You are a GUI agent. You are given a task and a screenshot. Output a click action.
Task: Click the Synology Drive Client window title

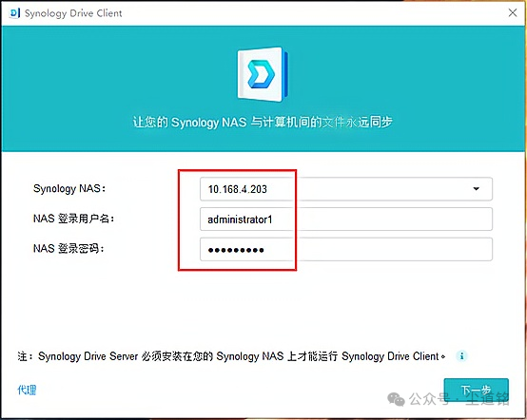[73, 13]
